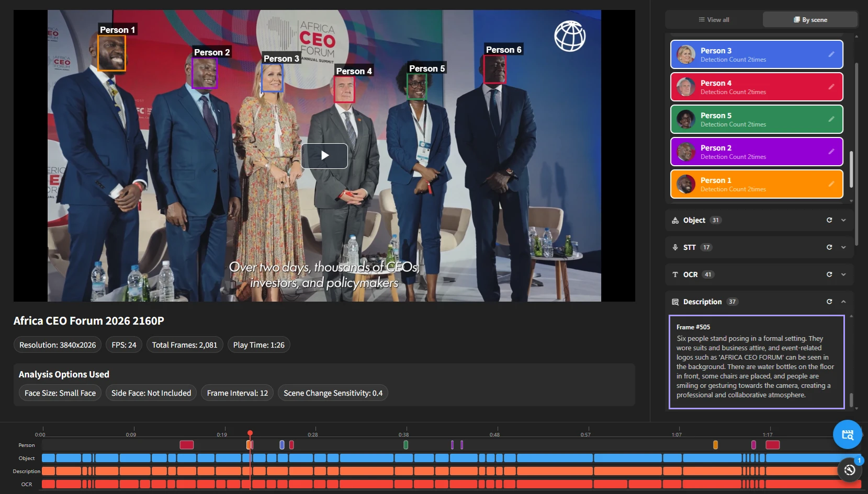Edit Person 3 name with pencil icon
Viewport: 868px width, 494px height.
point(831,54)
